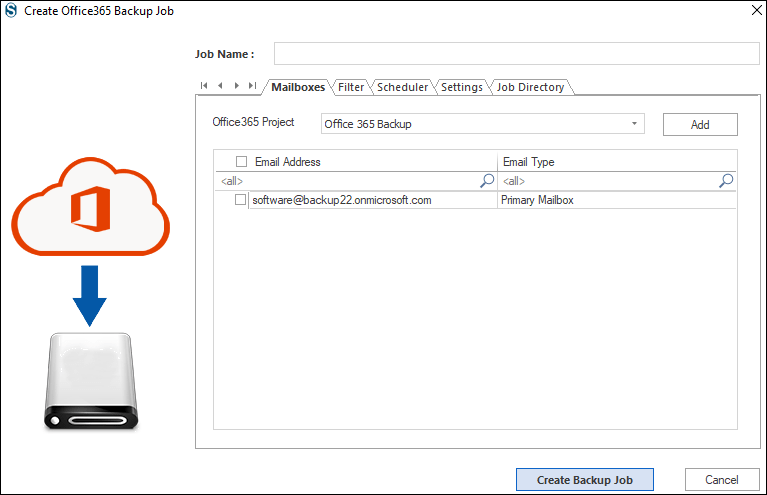The height and width of the screenshot is (495, 767).
Task: Select software@backup22.onmicrosoft.com row text
Action: [342, 200]
